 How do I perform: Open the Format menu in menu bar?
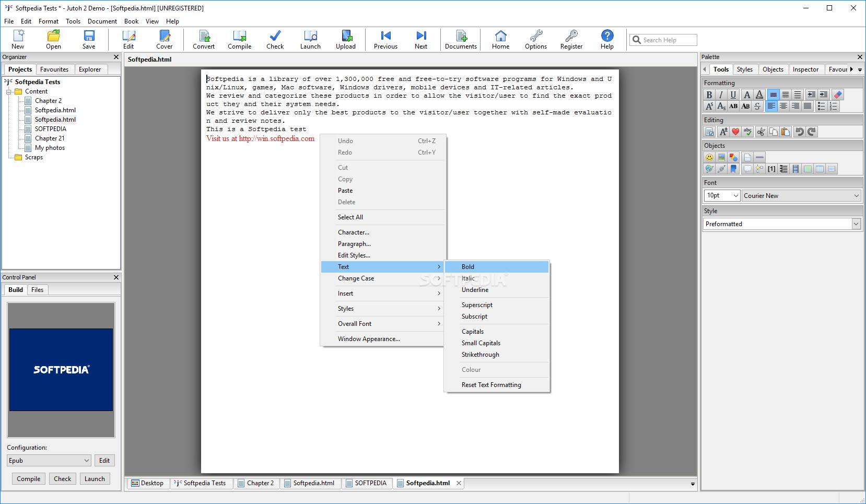coord(49,21)
